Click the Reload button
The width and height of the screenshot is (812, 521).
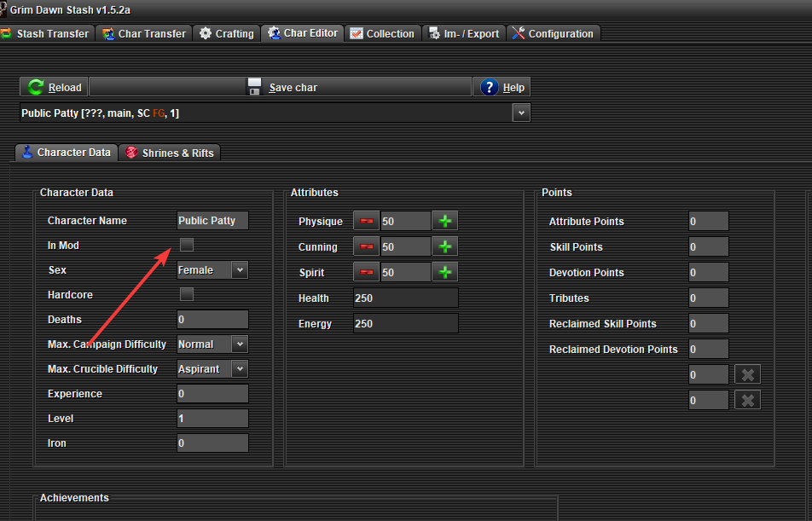tap(55, 87)
